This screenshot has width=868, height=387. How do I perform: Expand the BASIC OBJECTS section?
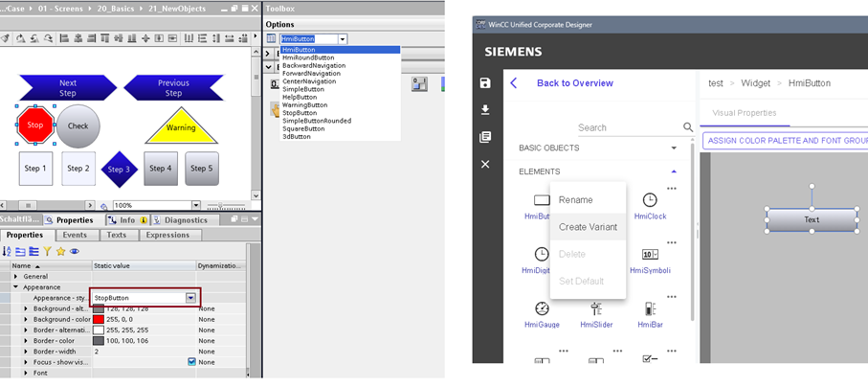click(x=674, y=148)
